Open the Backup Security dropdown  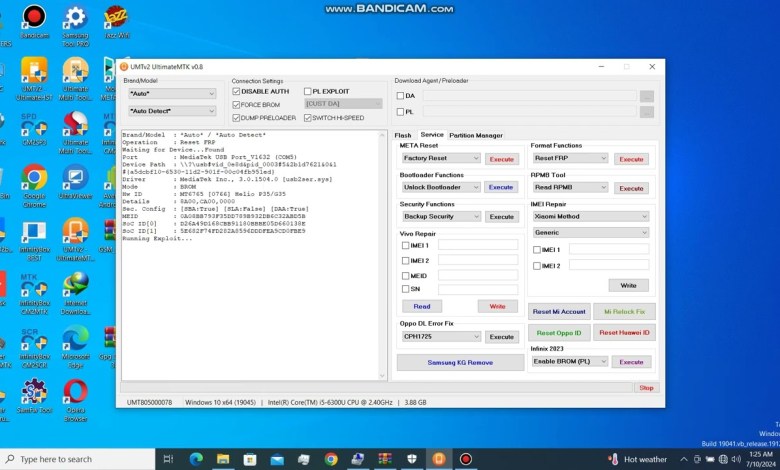(441, 216)
